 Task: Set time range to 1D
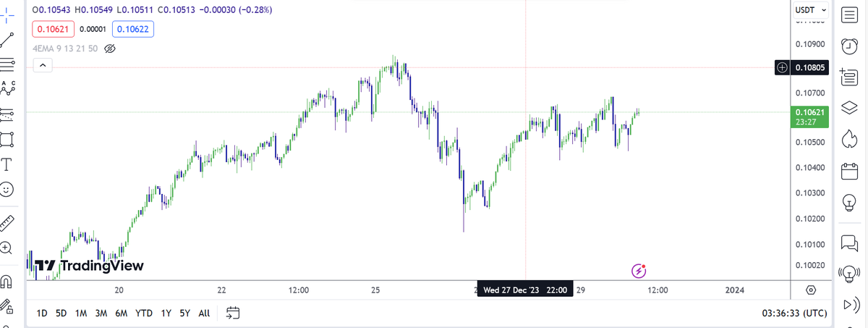point(42,314)
